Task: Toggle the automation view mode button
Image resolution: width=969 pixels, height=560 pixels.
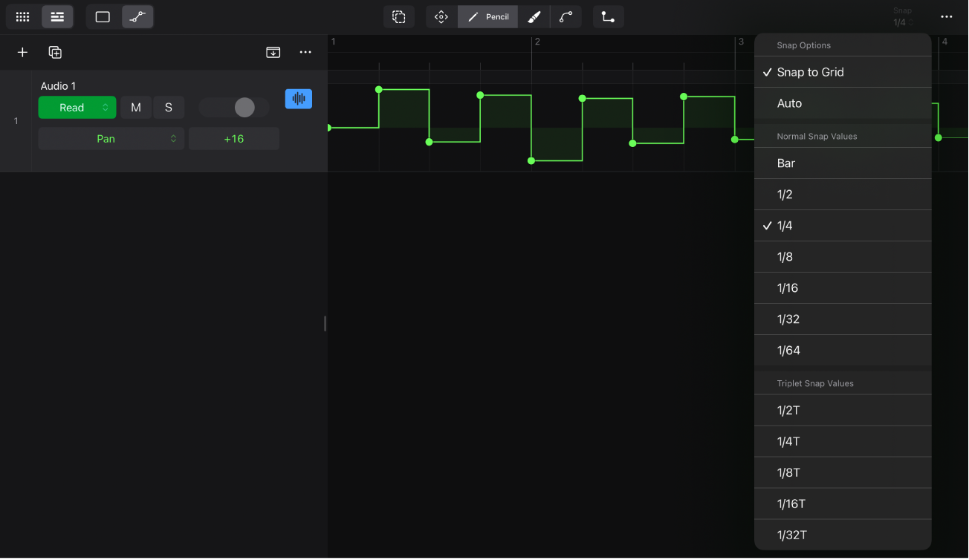Action: point(137,16)
